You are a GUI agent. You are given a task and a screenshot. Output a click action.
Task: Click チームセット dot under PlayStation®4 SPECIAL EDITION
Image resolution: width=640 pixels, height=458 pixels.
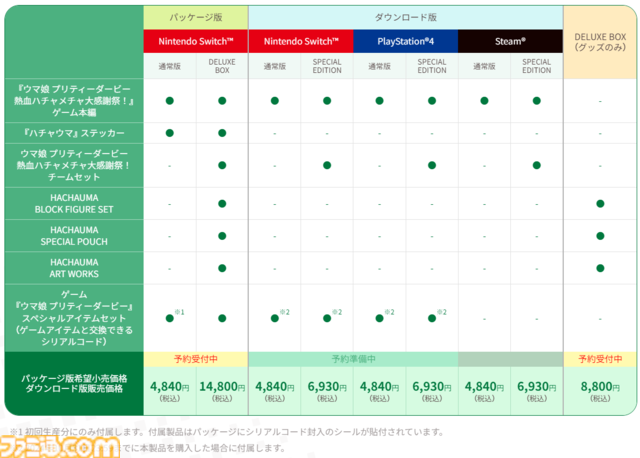click(432, 165)
